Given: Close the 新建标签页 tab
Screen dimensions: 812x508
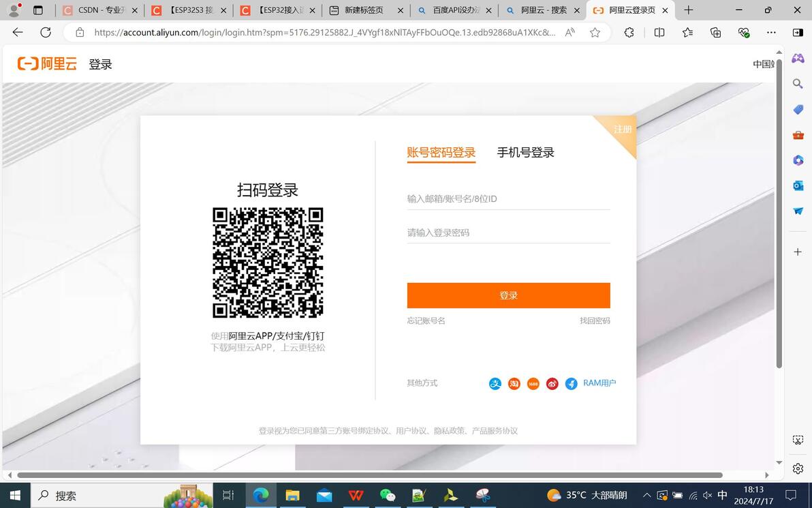Looking at the screenshot, I should click(x=401, y=10).
